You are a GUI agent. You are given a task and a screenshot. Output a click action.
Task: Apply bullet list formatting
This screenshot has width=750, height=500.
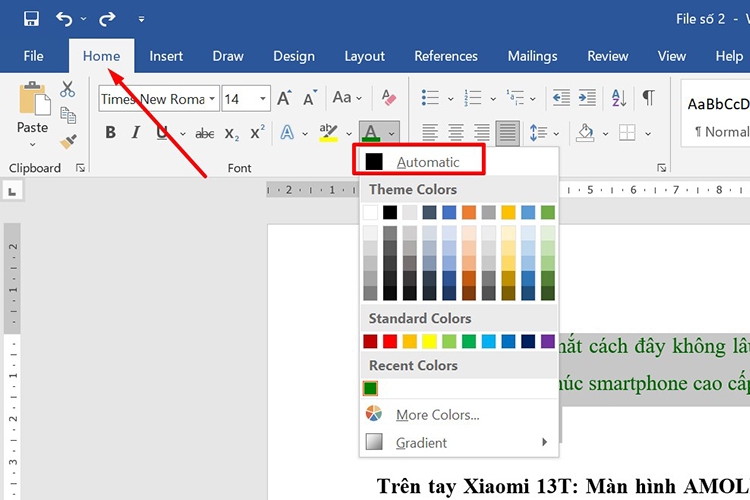[x=430, y=98]
